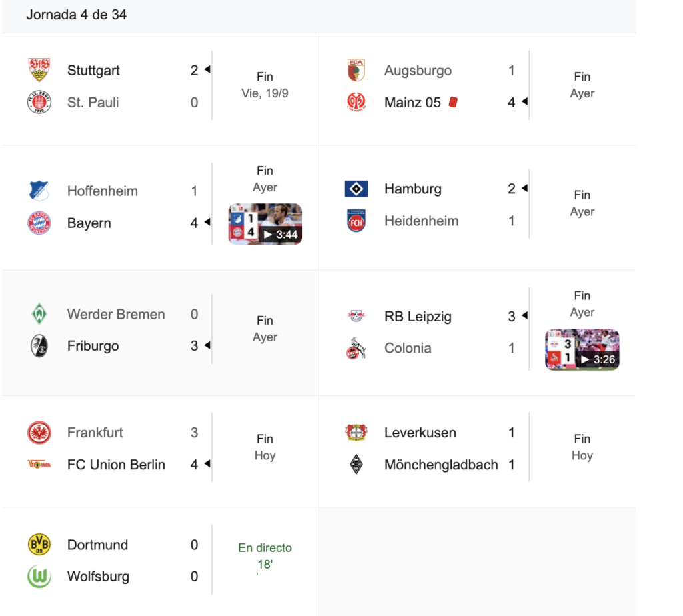Click the Stuttgart club crest

tap(39, 70)
